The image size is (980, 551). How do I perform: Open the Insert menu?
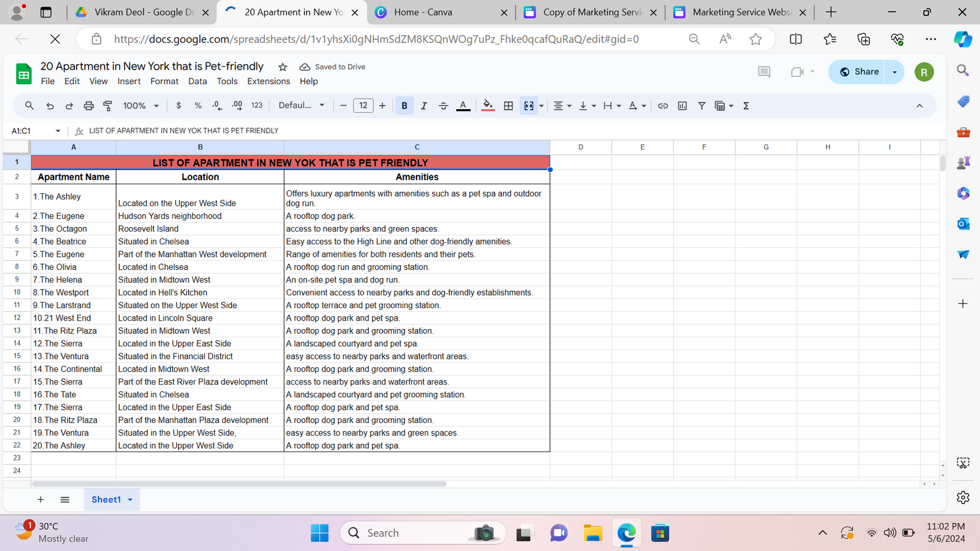pyautogui.click(x=129, y=82)
